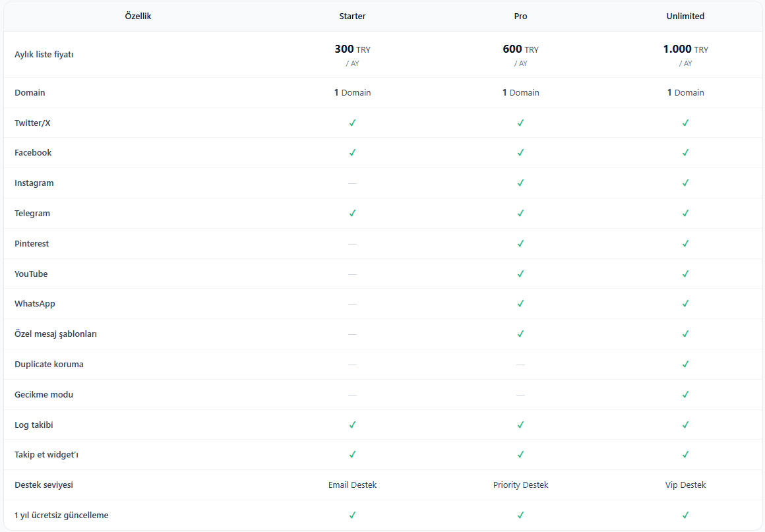The height and width of the screenshot is (532, 765).
Task: Click Gecikme modu dash under Starter
Action: 352,394
